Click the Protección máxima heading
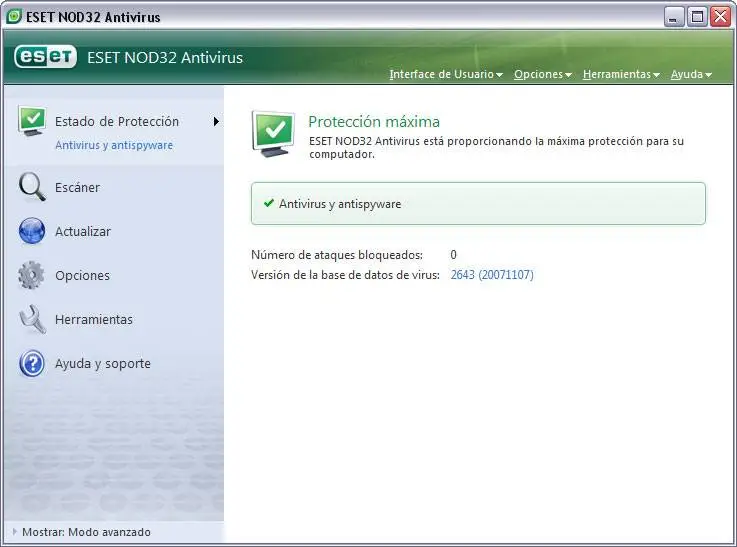Screen dimensions: 737x547 374,122
